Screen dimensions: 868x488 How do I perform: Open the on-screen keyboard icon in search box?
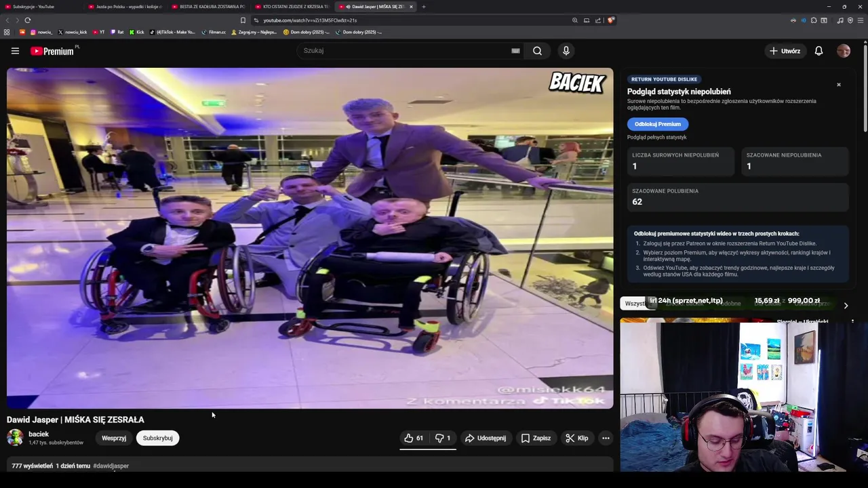point(515,51)
